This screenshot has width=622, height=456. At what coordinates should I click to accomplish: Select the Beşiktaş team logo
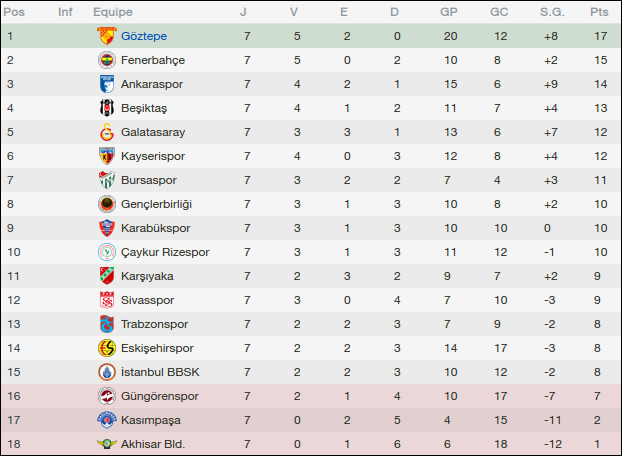pyautogui.click(x=106, y=108)
